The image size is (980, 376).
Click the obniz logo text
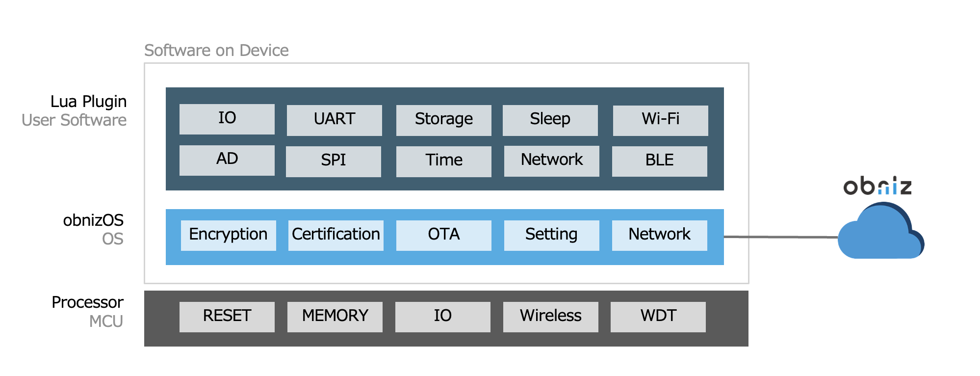(877, 186)
